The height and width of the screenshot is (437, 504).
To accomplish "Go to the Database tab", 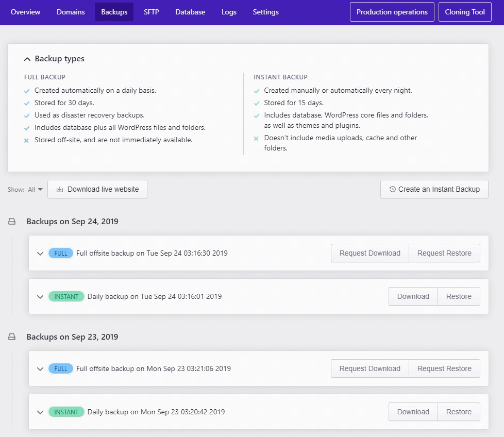I will click(x=190, y=12).
